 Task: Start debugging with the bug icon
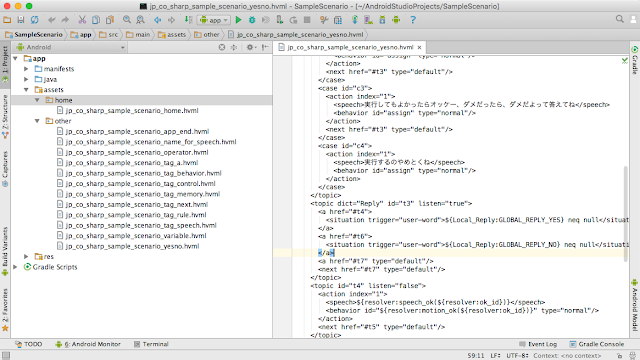pyautogui.click(x=252, y=20)
